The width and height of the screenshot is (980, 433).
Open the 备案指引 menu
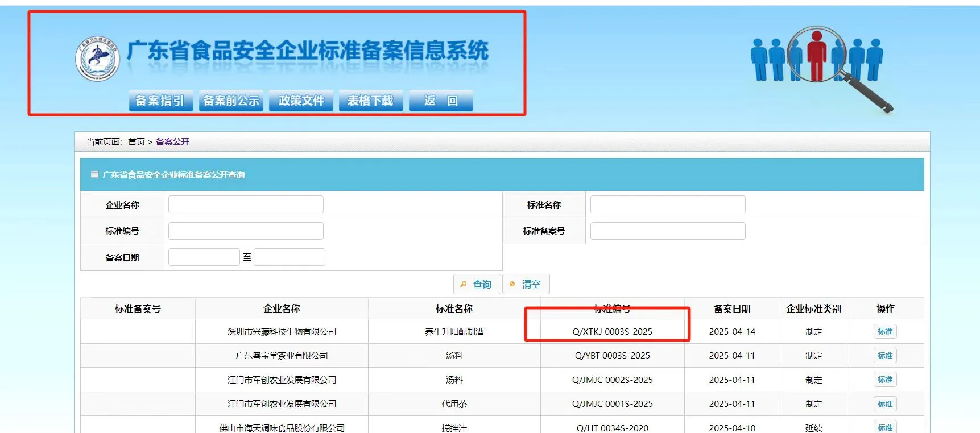[x=160, y=101]
